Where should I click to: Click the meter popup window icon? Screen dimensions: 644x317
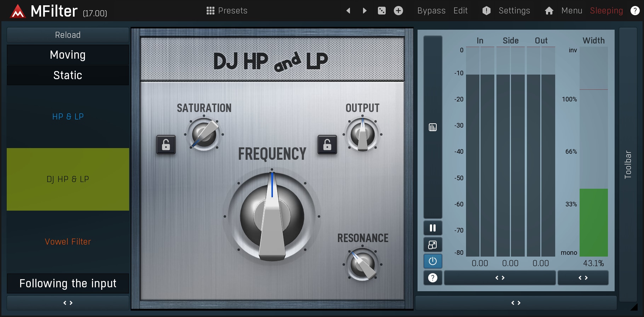tap(433, 245)
